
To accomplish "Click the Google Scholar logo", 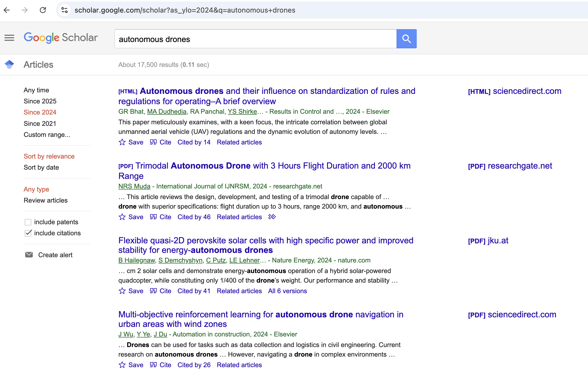I will click(x=61, y=38).
